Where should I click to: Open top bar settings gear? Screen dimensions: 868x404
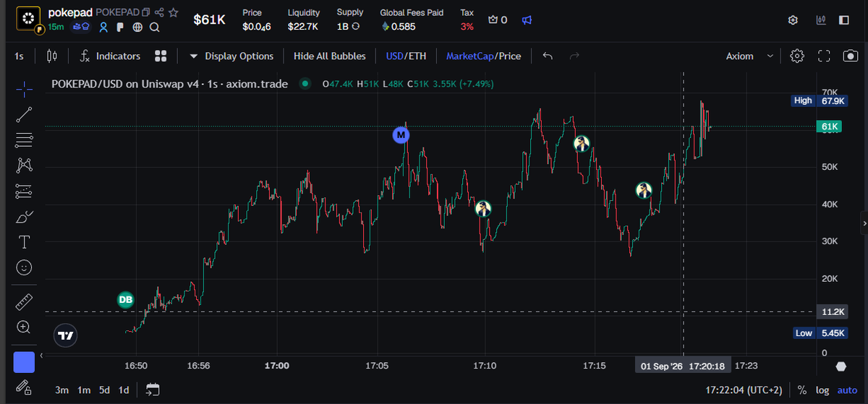[793, 20]
